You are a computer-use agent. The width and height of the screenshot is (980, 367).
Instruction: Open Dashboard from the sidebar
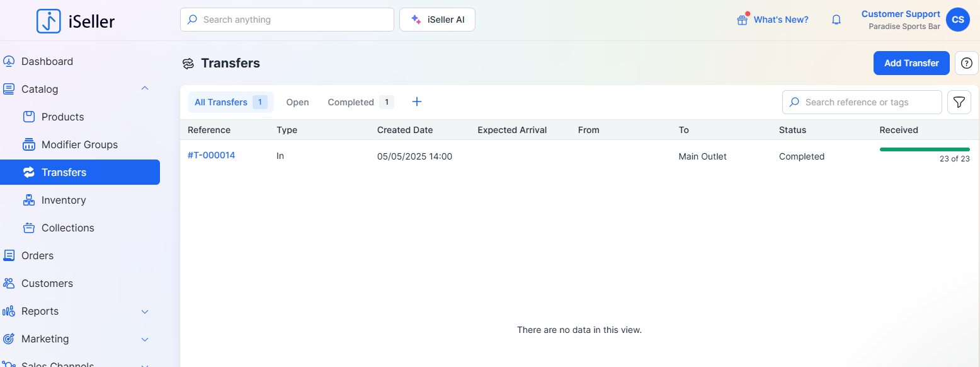(47, 61)
